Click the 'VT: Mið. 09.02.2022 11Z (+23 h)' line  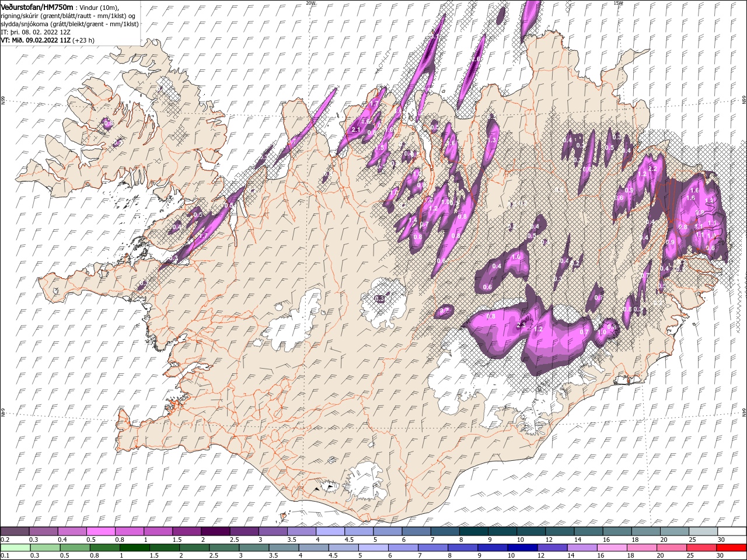[x=47, y=40]
